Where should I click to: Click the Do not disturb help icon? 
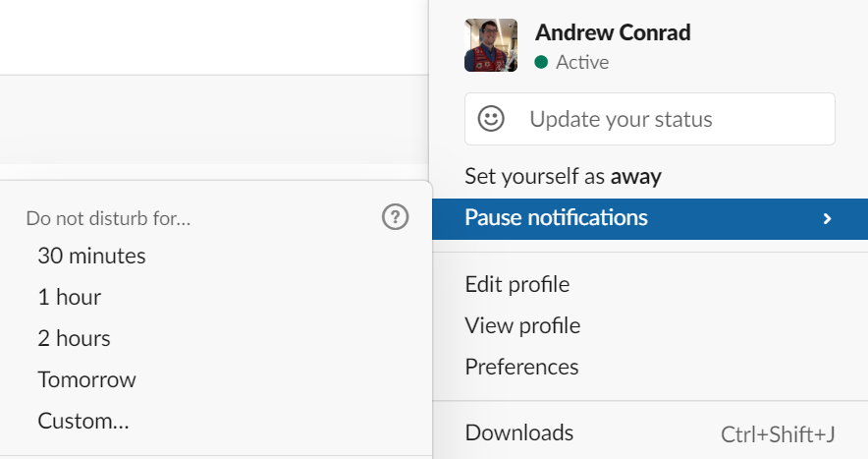395,217
